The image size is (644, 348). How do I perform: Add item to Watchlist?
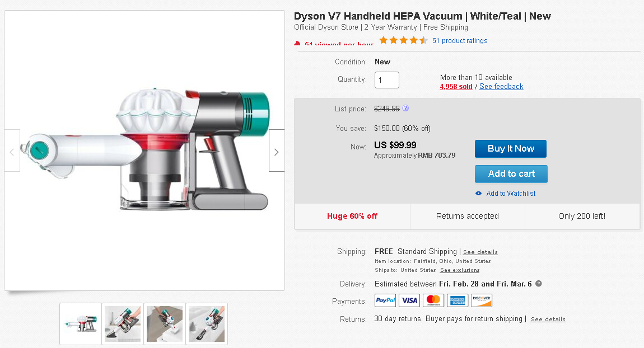tap(511, 194)
